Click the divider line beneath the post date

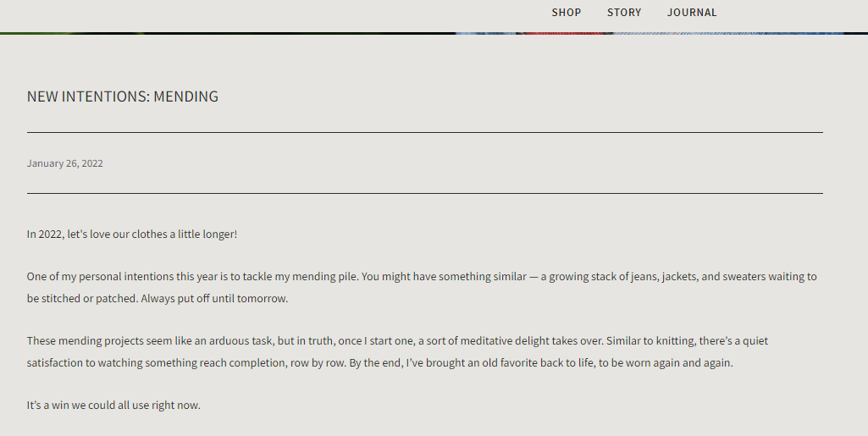click(x=424, y=193)
